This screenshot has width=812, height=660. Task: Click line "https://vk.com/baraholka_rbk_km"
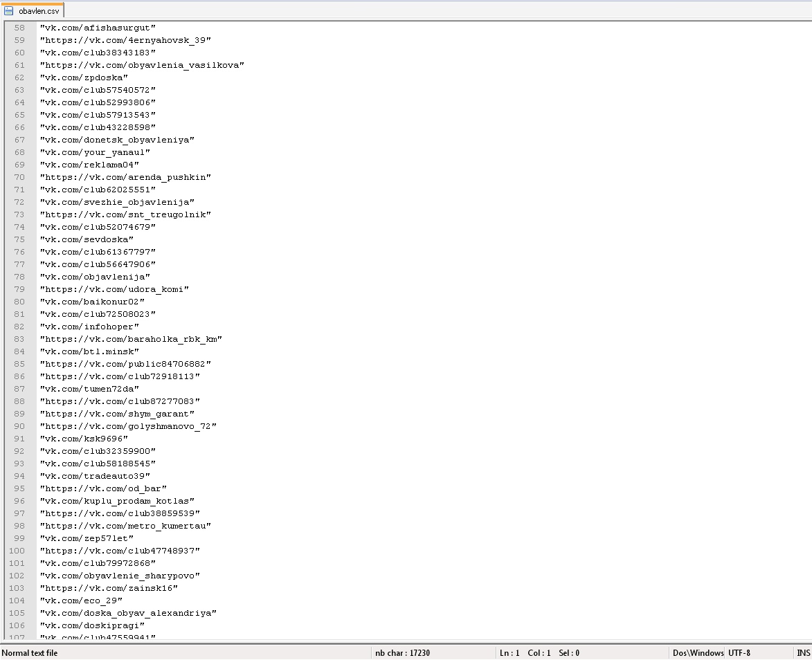click(x=131, y=339)
